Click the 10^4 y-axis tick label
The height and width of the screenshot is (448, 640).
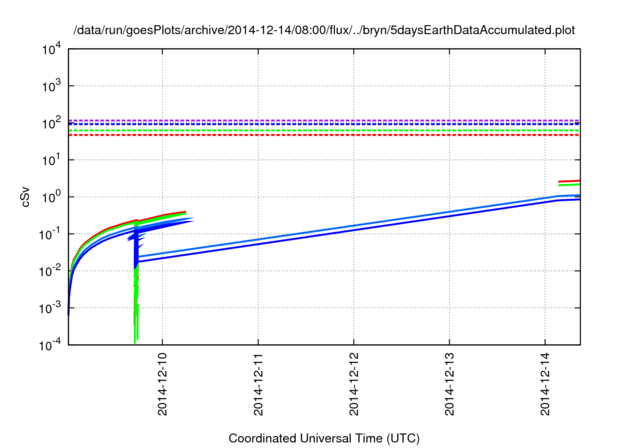pos(51,49)
